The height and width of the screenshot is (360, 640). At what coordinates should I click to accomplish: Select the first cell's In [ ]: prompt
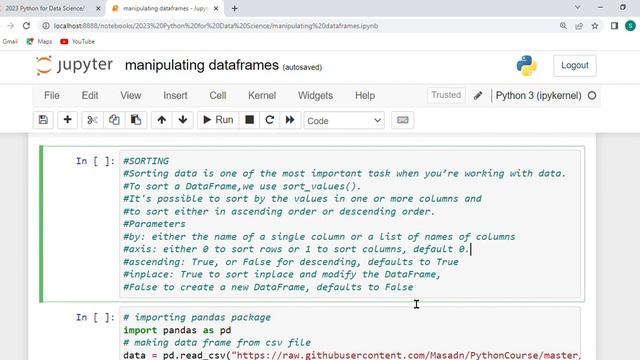[95, 161]
